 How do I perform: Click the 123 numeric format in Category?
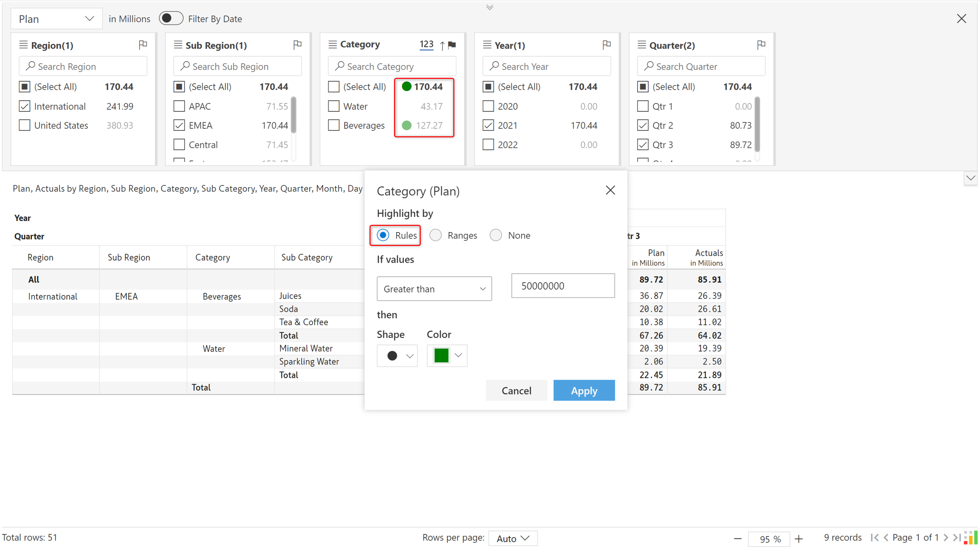point(426,44)
